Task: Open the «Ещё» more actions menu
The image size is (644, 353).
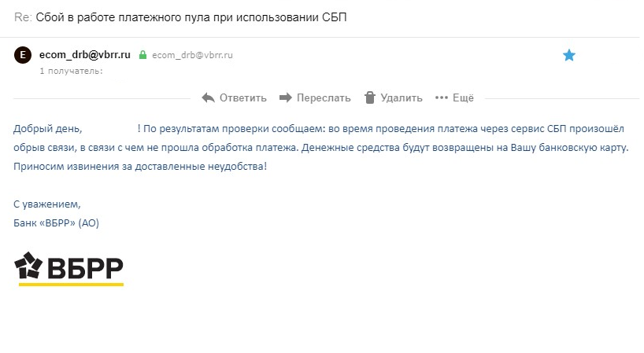Action: 463,98
